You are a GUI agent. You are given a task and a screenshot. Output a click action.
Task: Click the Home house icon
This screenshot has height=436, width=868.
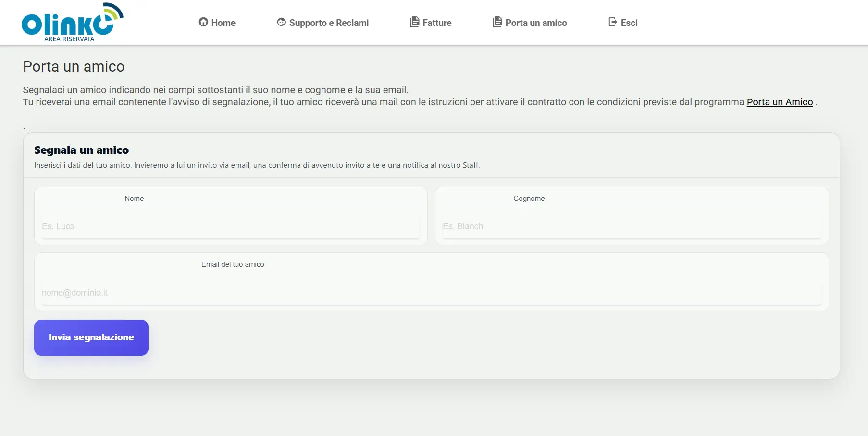203,22
